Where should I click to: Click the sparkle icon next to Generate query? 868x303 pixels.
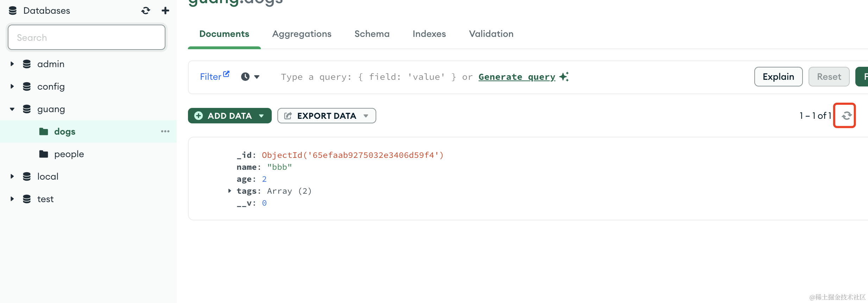(x=564, y=77)
